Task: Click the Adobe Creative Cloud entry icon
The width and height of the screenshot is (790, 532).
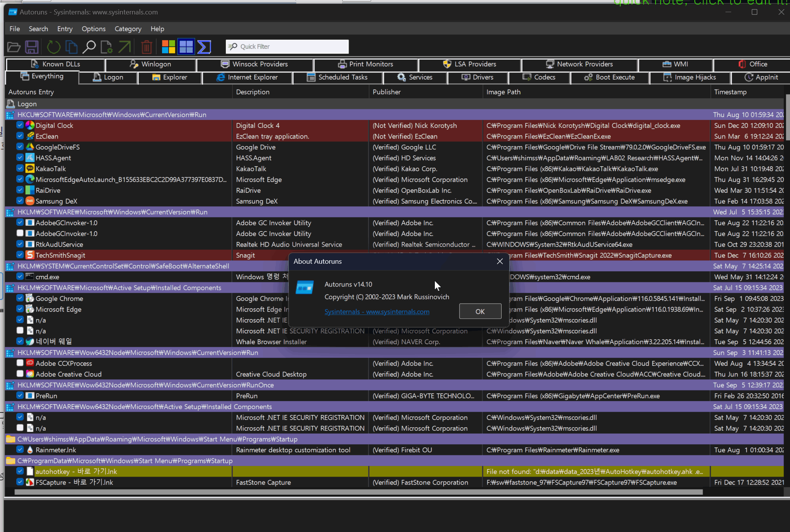Action: (30, 374)
